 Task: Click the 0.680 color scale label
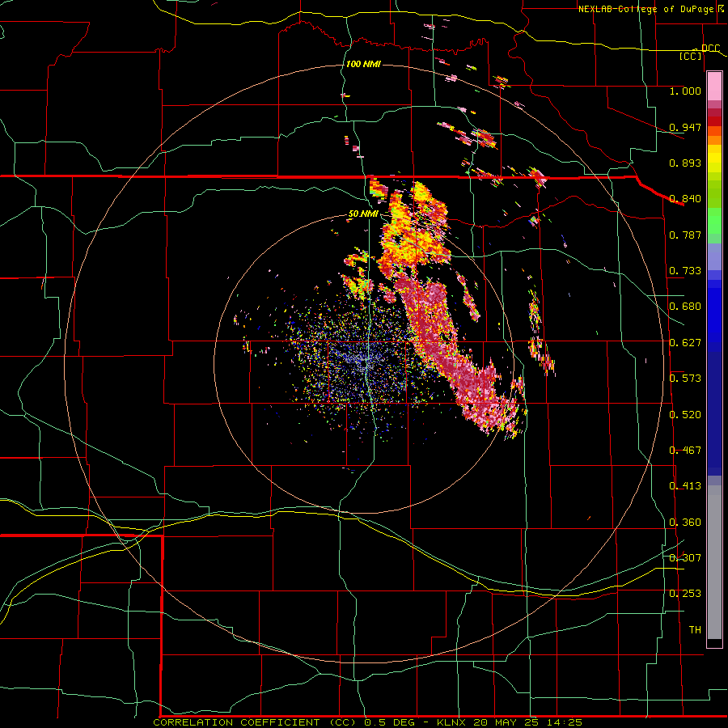click(685, 306)
